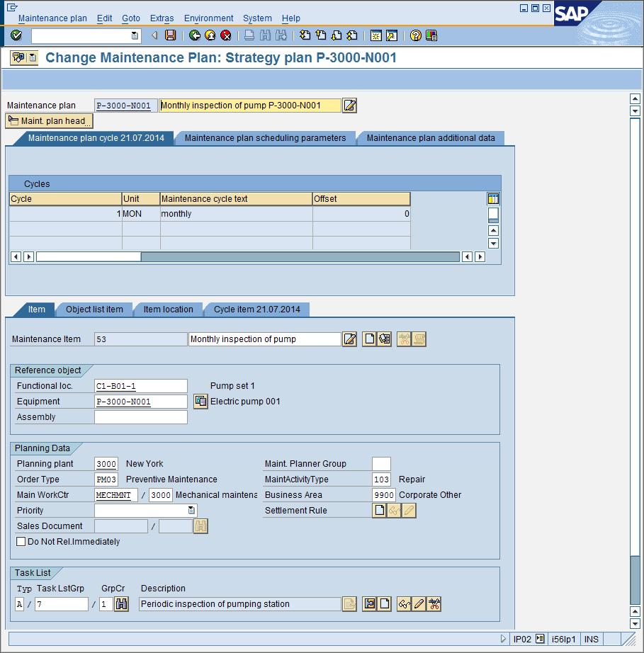Screen dimensions: 644x653
Task: Open the Maintenance plan menu
Action: [x=52, y=18]
